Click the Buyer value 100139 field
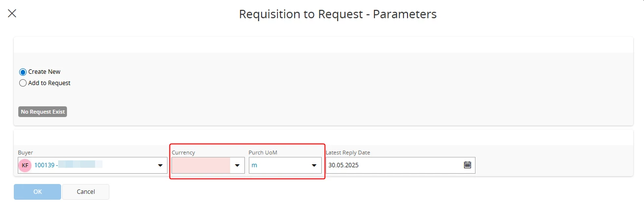 pos(93,165)
